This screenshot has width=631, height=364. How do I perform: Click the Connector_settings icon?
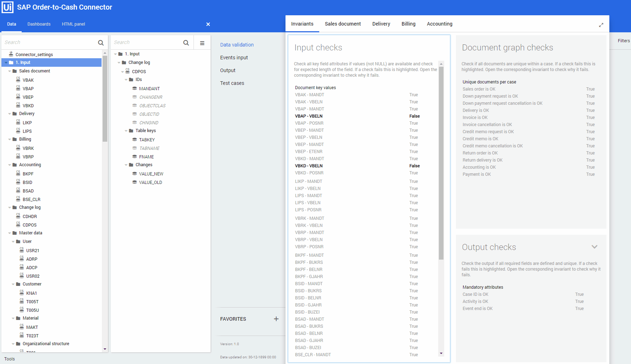10,54
